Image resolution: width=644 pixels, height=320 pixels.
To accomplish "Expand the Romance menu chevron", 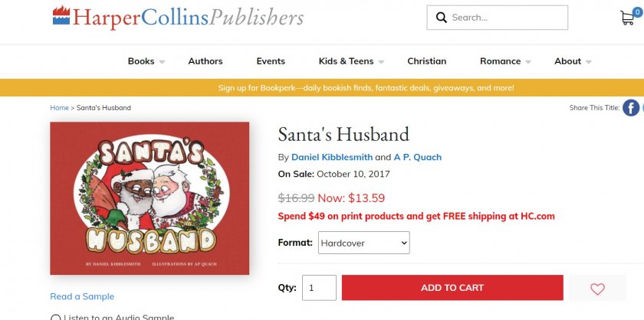I will coord(528,62).
